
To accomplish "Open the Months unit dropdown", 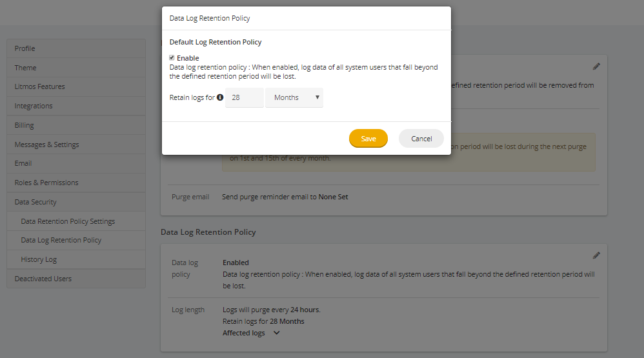I will [294, 97].
